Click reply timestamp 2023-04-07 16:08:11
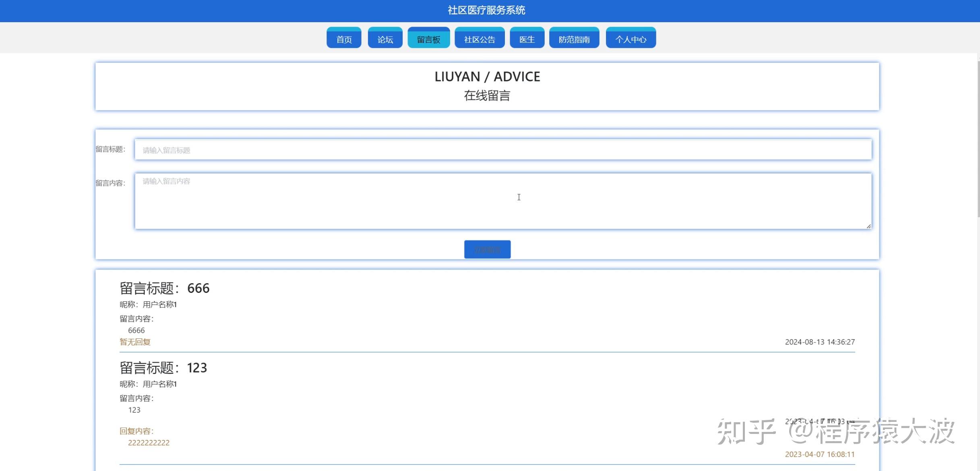The width and height of the screenshot is (980, 471). point(819,454)
